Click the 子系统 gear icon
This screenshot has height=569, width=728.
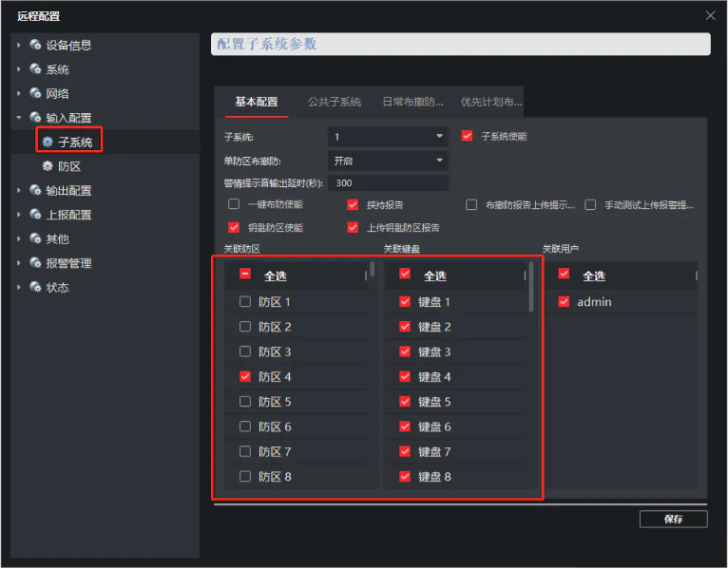pyautogui.click(x=47, y=142)
